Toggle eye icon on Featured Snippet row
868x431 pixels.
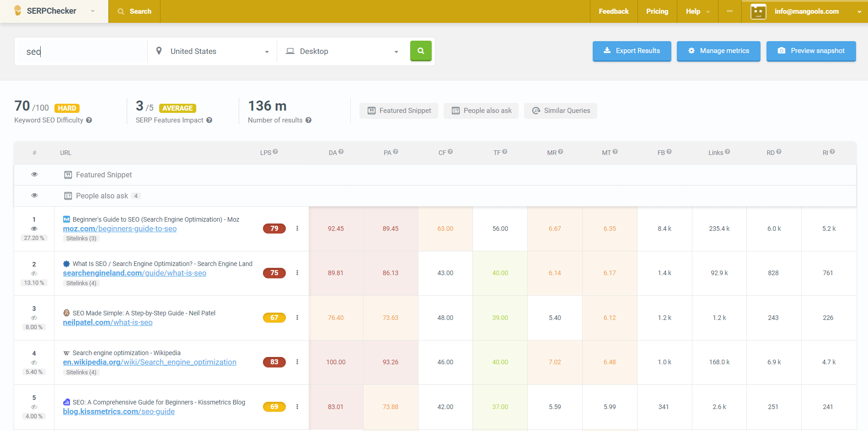(x=34, y=175)
